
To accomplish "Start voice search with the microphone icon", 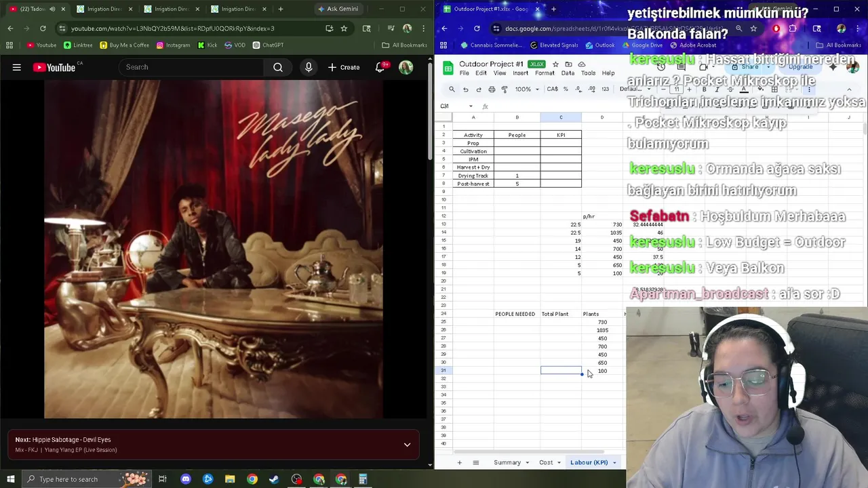I will point(309,67).
